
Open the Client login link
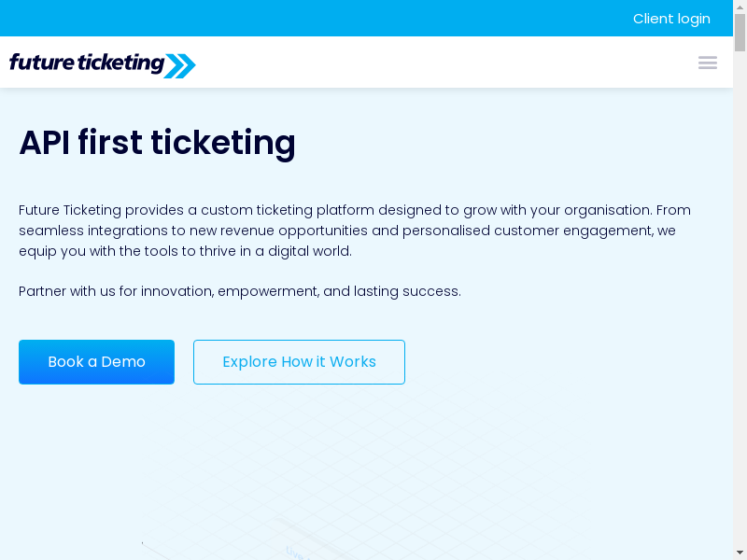[x=670, y=19]
